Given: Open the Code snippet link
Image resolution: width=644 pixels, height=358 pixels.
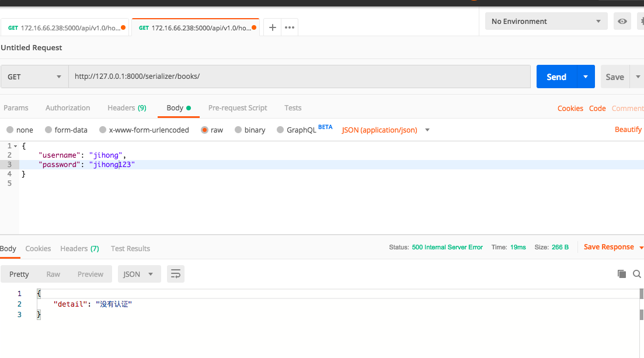Looking at the screenshot, I should point(597,109).
